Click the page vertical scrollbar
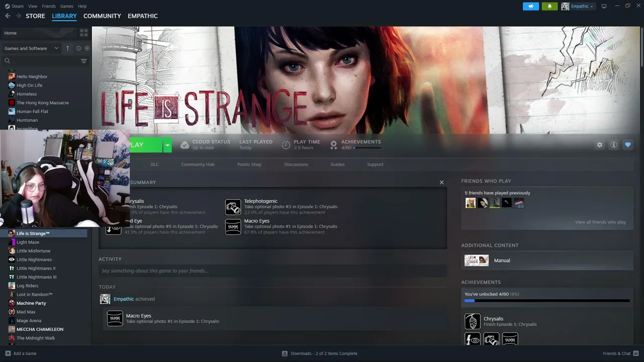This screenshot has width=644, height=362. coord(641,48)
